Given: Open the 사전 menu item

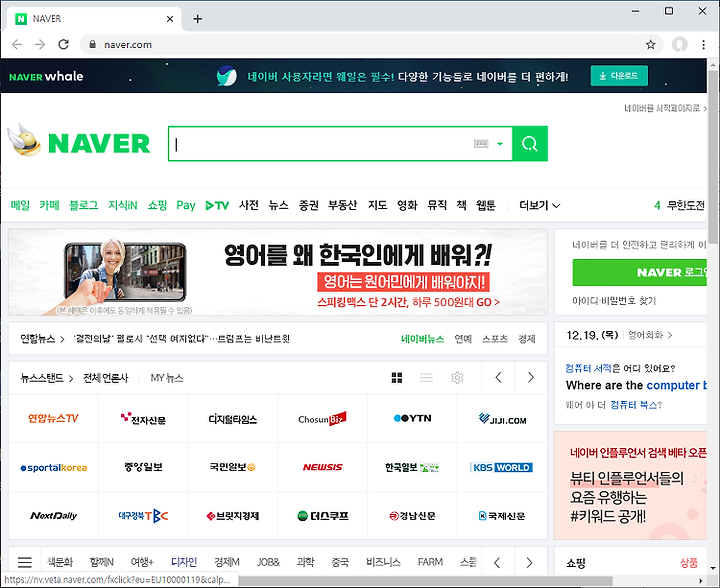Looking at the screenshot, I should point(249,205).
